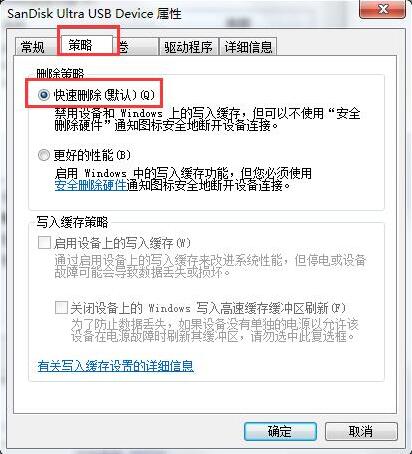Viewport: 412px width, 454px height.
Task: Open the 驱动程序 tab
Action: pos(188,47)
